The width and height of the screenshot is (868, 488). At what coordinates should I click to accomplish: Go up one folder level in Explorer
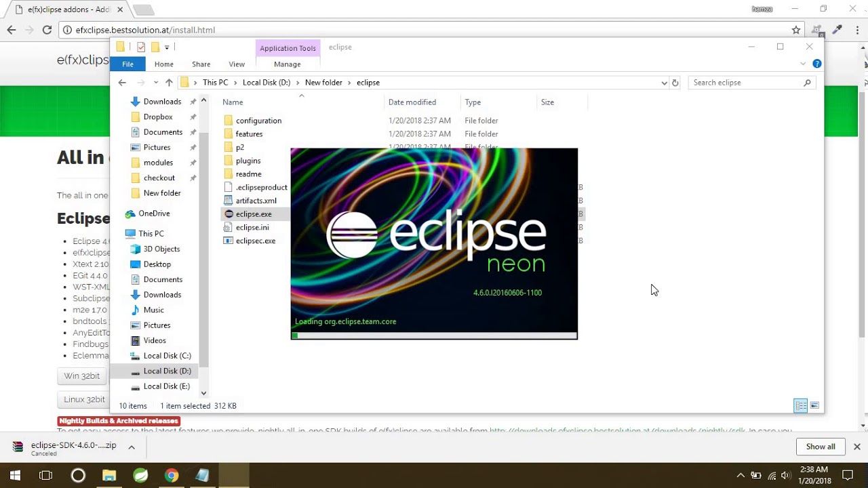point(169,83)
